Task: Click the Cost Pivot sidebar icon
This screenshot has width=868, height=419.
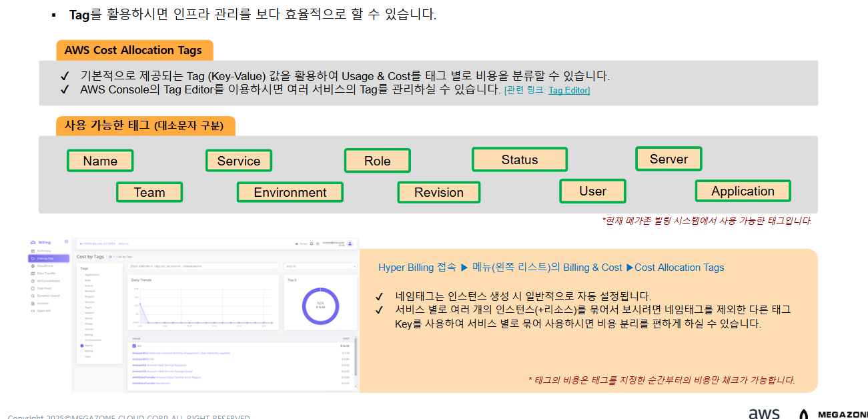Action: tap(32, 288)
